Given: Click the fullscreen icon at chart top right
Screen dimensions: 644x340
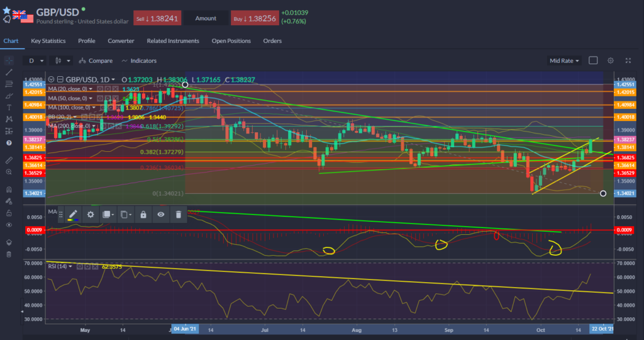Looking at the screenshot, I should (x=628, y=60).
